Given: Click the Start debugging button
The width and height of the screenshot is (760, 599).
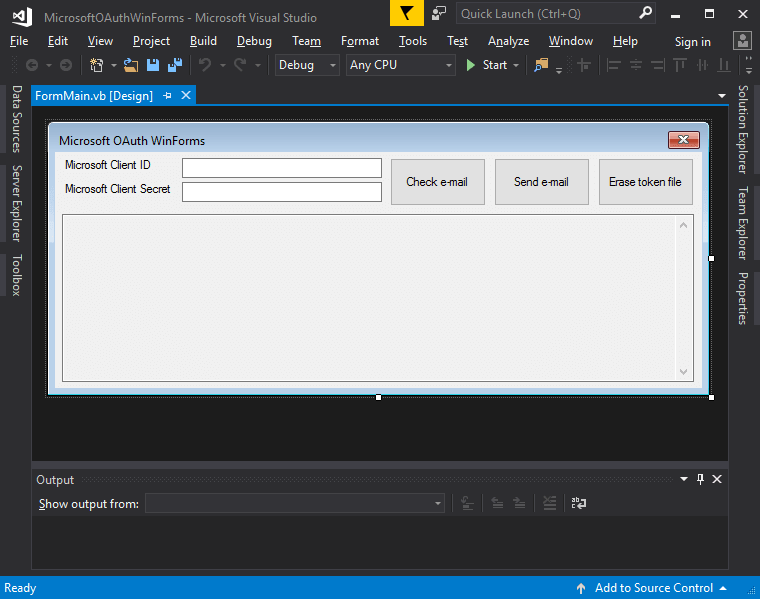Looking at the screenshot, I should click(487, 65).
